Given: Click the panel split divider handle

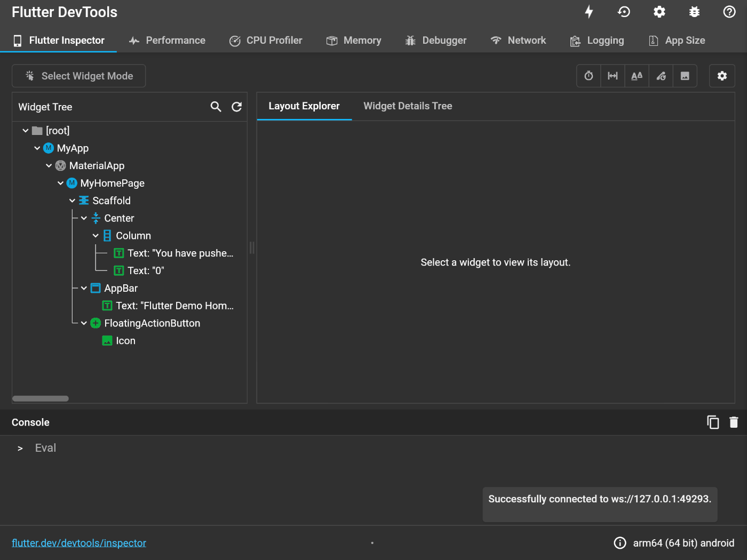Looking at the screenshot, I should (252, 247).
